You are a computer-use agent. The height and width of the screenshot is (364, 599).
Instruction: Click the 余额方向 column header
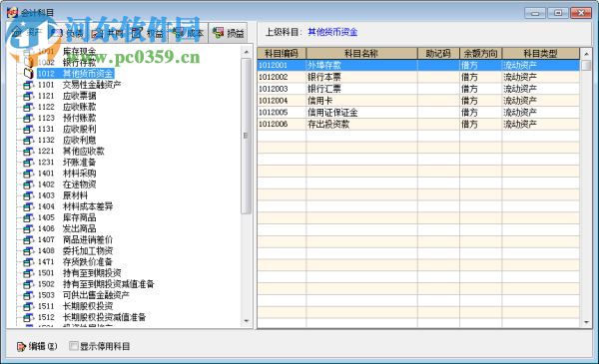pos(481,54)
